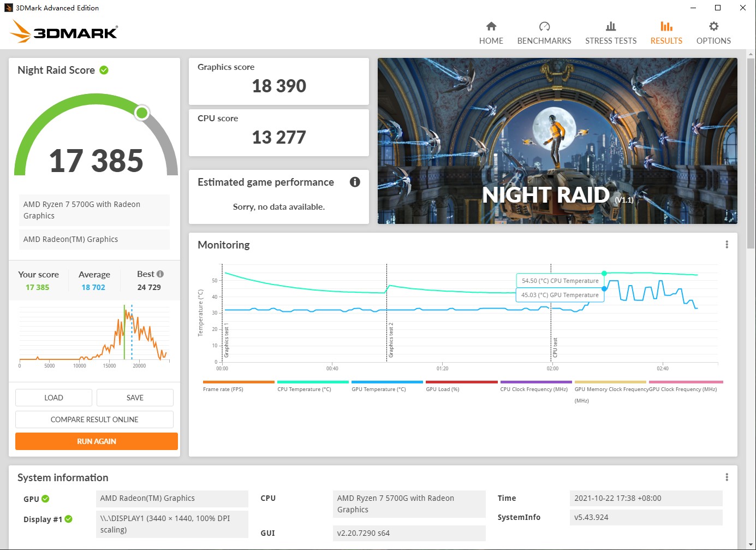Viewport: 756px width, 550px height.
Task: Click the 45.03 GPU Temperature tooltip
Action: pos(560,295)
